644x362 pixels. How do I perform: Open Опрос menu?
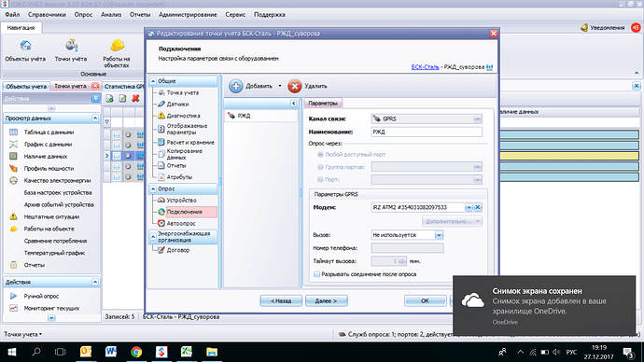83,14
